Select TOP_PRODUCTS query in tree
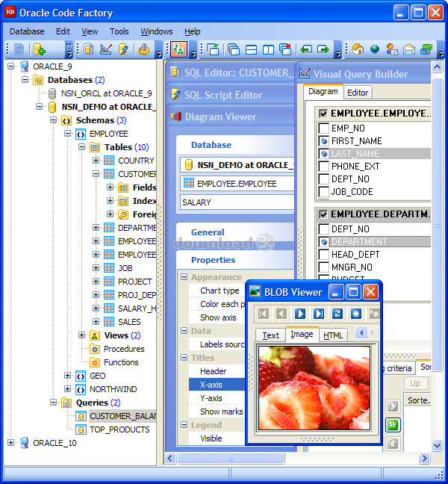This screenshot has height=484, width=448. (119, 429)
